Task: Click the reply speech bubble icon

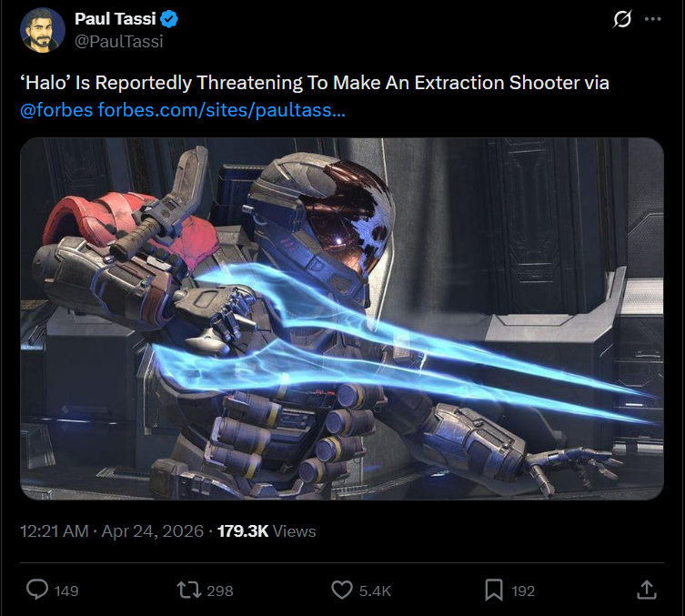Action: 37,590
